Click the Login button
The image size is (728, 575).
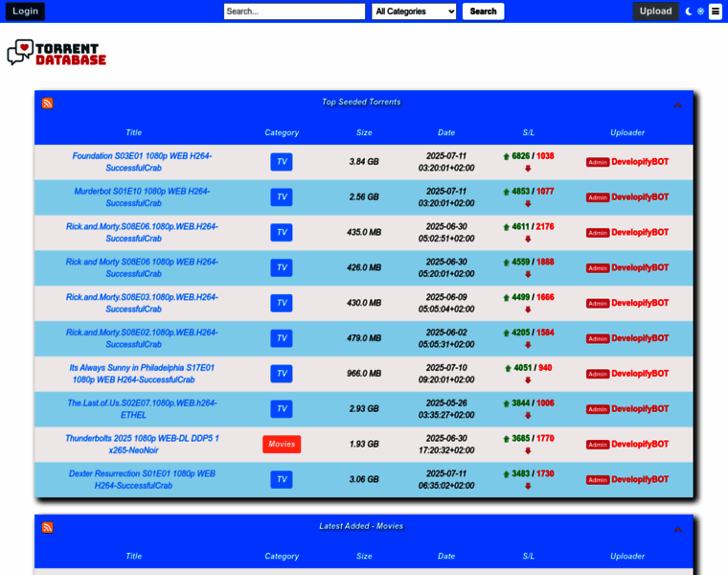point(25,11)
